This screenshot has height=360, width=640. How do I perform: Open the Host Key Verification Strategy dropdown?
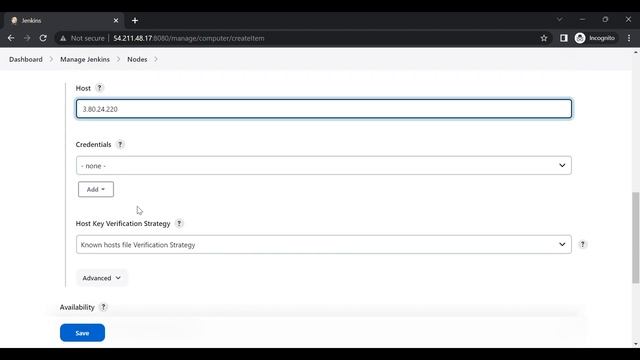pyautogui.click(x=324, y=244)
